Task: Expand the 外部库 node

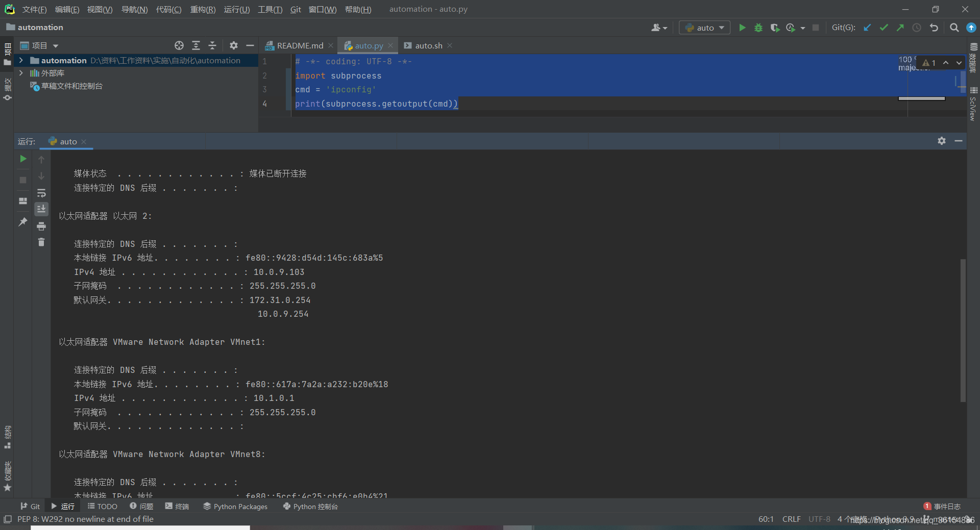Action: click(x=21, y=73)
